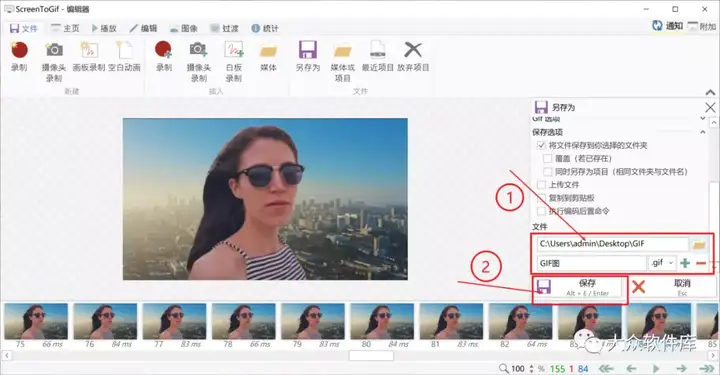Screen dimensions: 720x375
Task: Browse for folder using the yellow folder icon
Action: click(699, 245)
